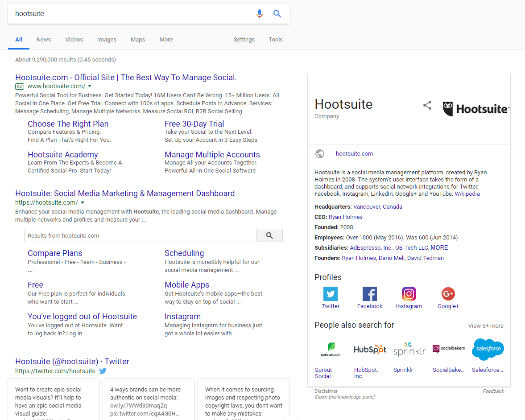Search within hootsuite.com using the magnifier button

coord(269,235)
